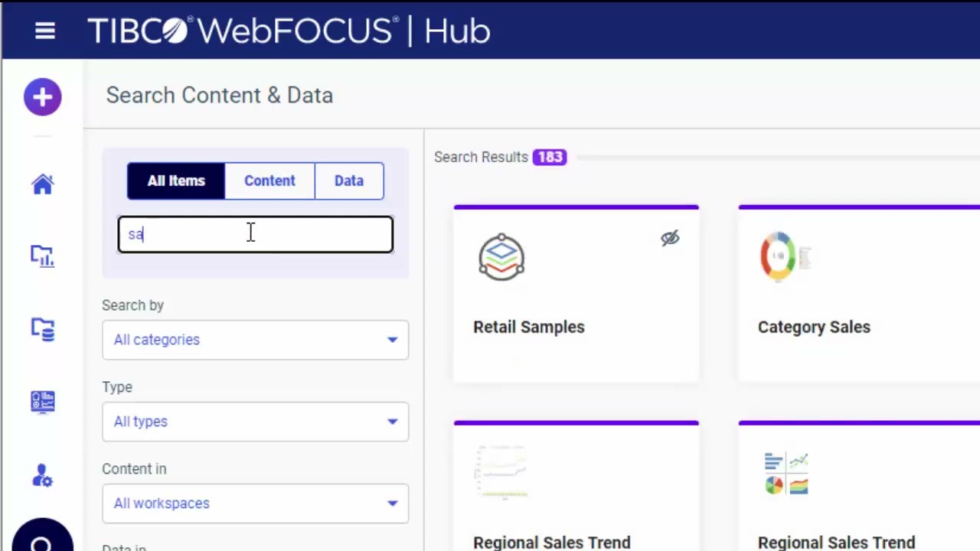Screen dimensions: 980x551
Task: Open the All types dropdown
Action: (255, 422)
